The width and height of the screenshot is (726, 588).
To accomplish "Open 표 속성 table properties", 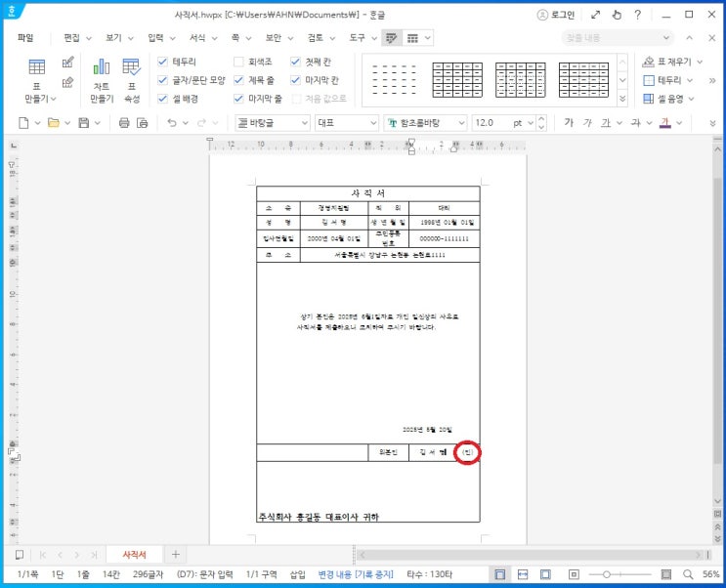I will (x=132, y=80).
